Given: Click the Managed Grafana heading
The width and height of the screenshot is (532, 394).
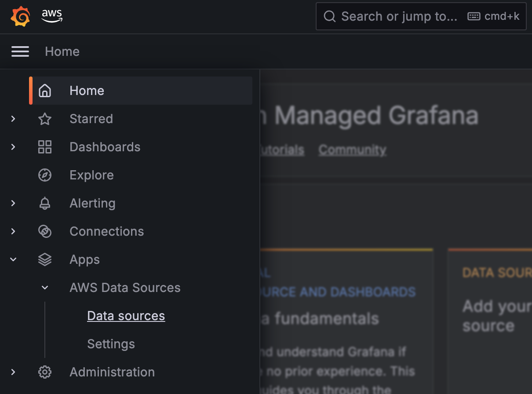Looking at the screenshot, I should tap(376, 116).
